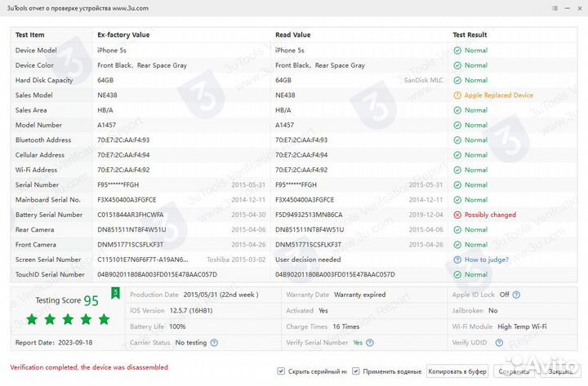Click the red X icon beside Possibly changed

pos(458,215)
